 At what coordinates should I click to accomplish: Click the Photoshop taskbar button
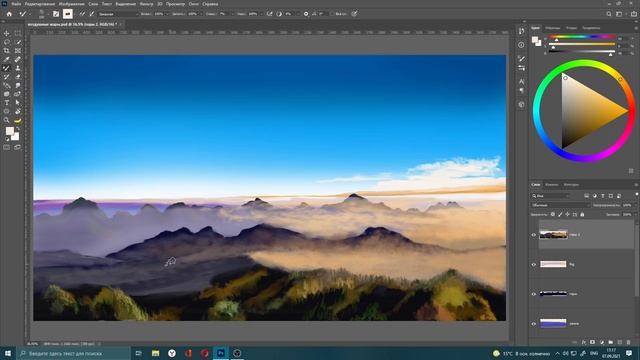coord(221,353)
